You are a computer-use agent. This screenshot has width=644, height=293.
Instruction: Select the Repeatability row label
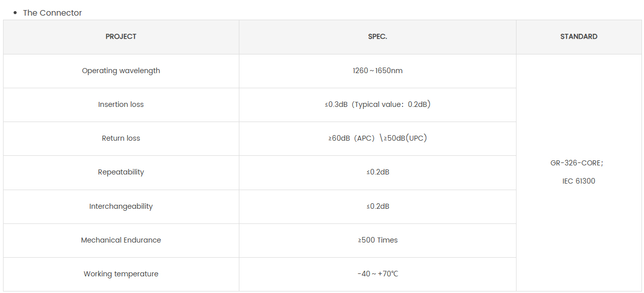[x=121, y=172]
